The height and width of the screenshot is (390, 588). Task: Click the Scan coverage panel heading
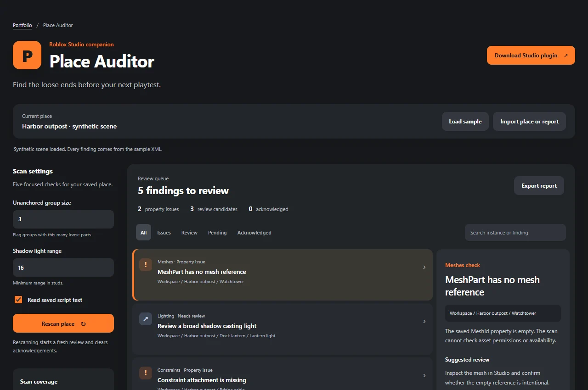pos(39,382)
